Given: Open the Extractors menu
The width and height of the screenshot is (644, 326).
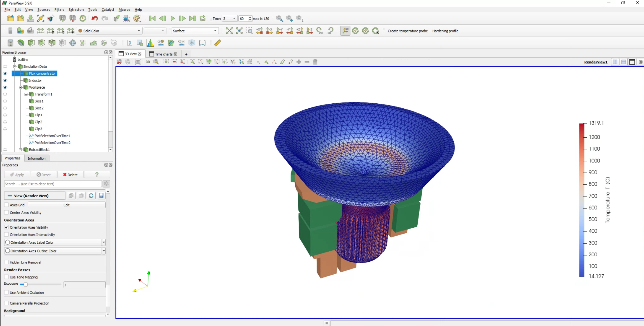Looking at the screenshot, I should click(76, 9).
